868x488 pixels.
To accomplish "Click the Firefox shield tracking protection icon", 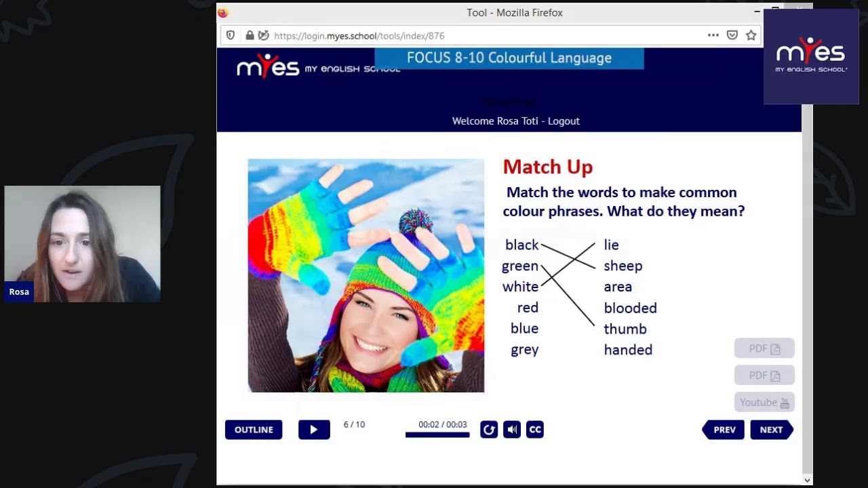I will (x=231, y=35).
